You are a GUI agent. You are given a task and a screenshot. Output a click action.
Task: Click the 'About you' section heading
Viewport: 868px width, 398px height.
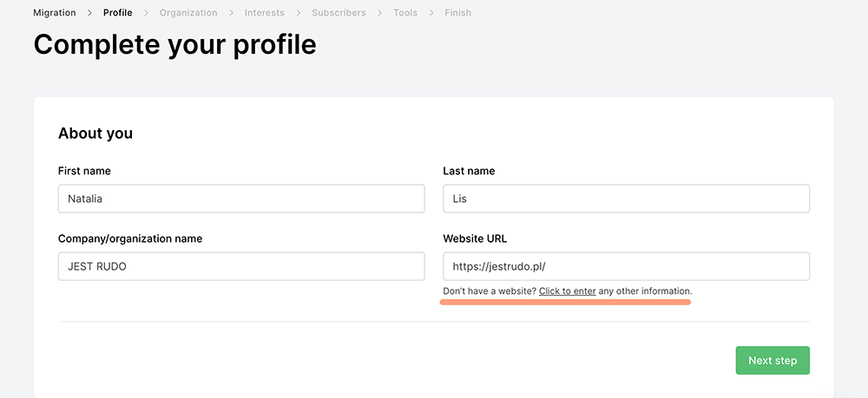[95, 134]
